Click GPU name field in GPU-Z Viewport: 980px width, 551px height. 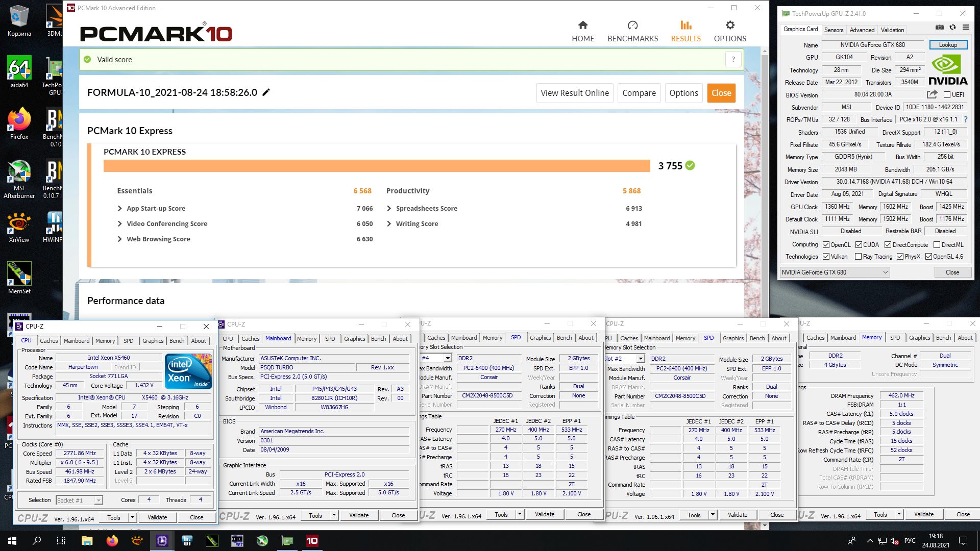[872, 45]
